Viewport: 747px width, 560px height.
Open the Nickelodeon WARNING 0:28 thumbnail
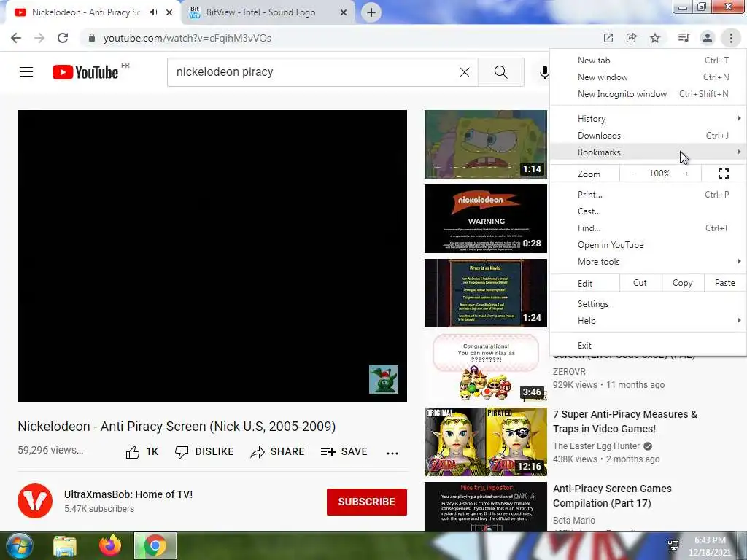tap(485, 219)
